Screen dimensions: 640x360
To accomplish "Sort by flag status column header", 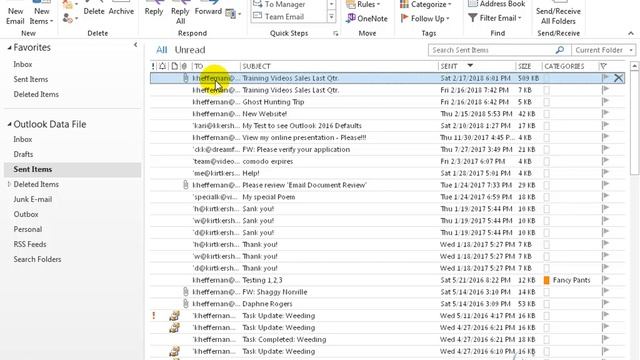I will (604, 66).
